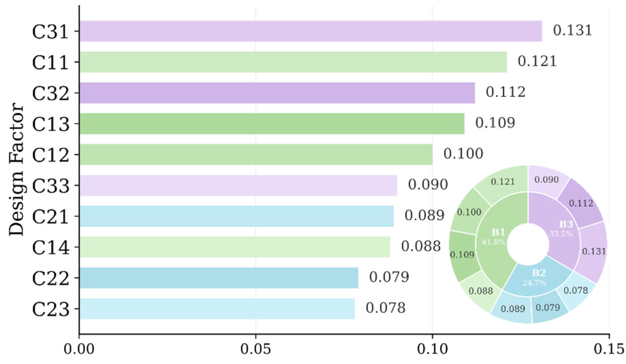This screenshot has height=364, width=626.
Task: Click the C32 purple bar
Action: (x=277, y=93)
